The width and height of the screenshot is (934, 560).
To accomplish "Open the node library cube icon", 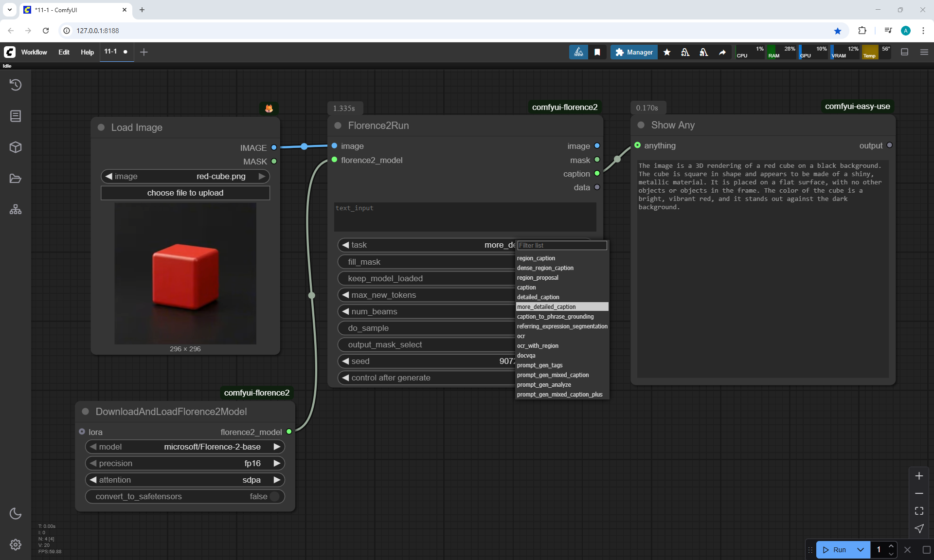I will tap(16, 147).
